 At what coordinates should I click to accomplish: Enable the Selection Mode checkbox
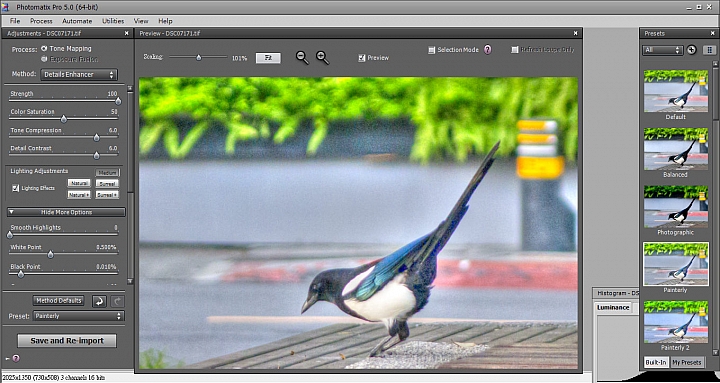[x=432, y=50]
